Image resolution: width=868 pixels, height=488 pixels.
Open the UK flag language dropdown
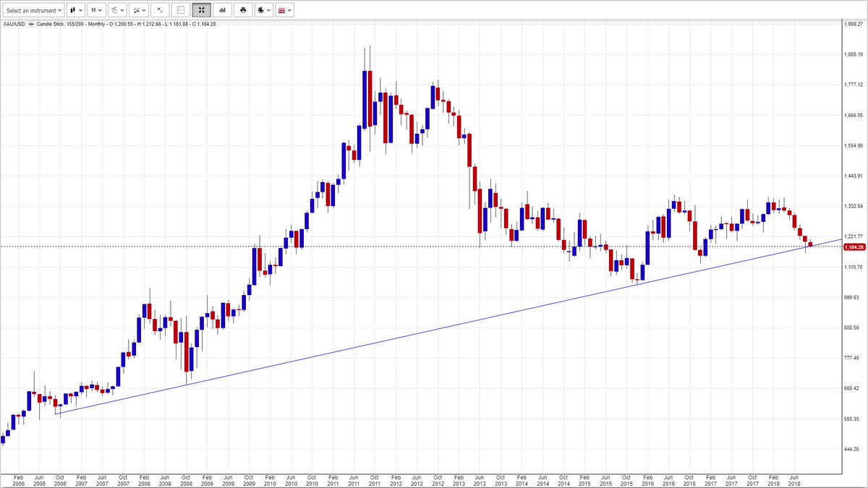(285, 11)
